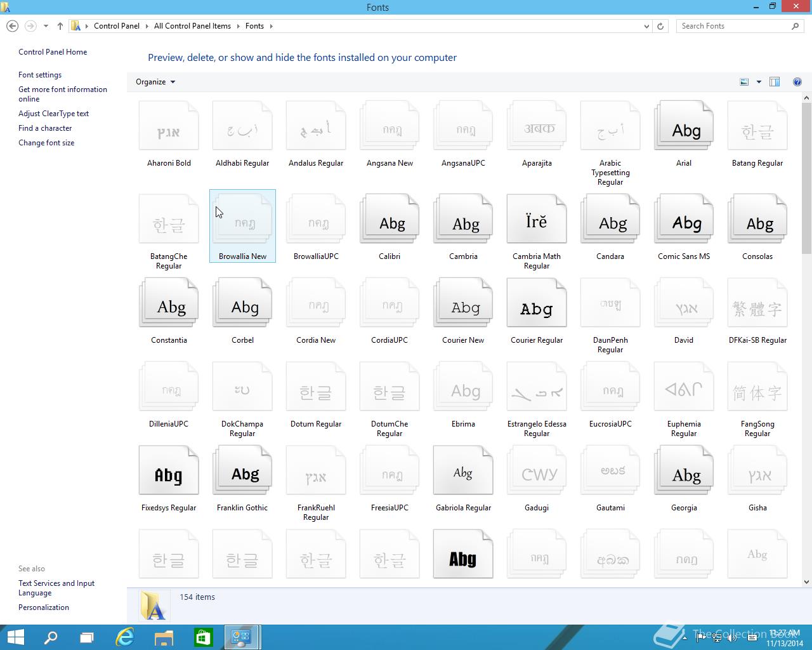This screenshot has width=812, height=650.
Task: Open Search from the taskbar
Action: 50,637
